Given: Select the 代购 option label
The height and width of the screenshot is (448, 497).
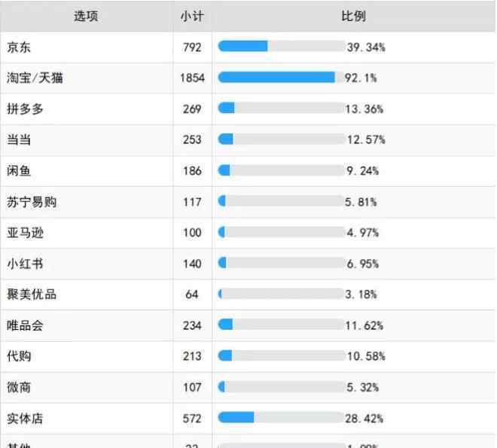Looking at the screenshot, I should point(19,356).
